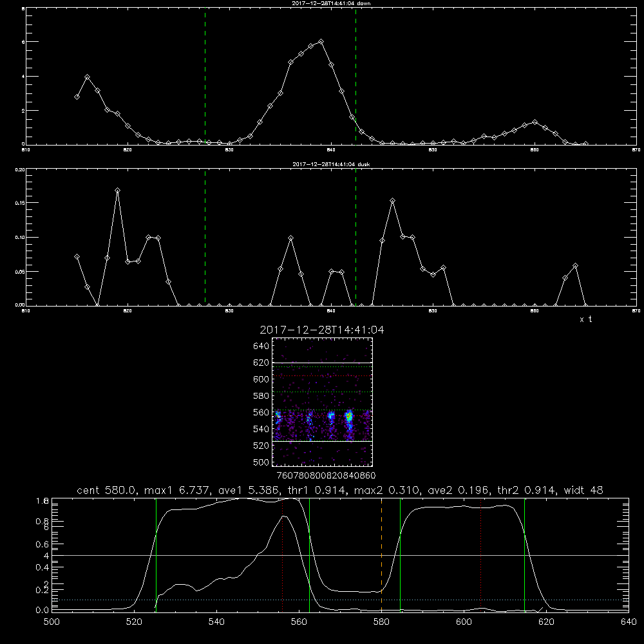Click the highest diamond marker in dawn plot
The width and height of the screenshot is (644, 644).
(x=321, y=41)
